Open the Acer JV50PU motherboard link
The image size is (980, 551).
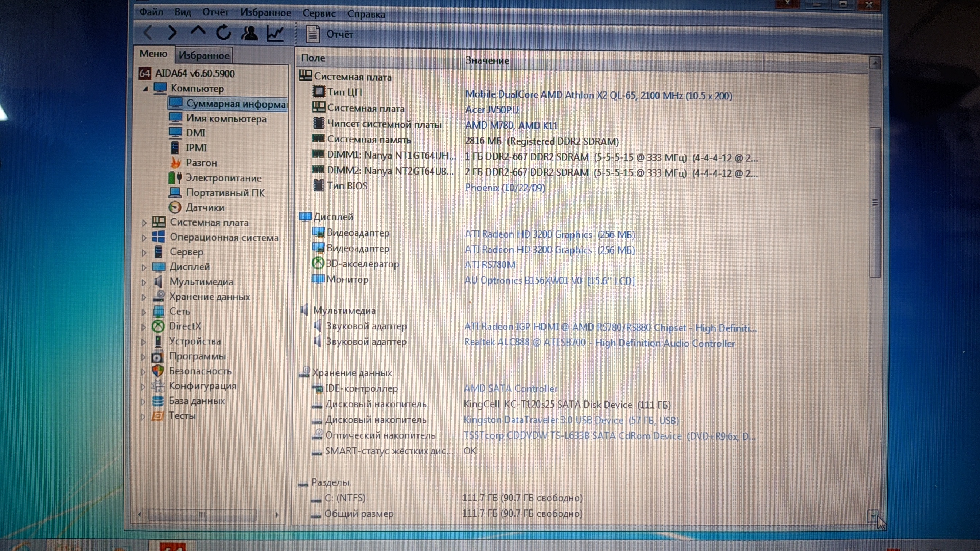point(491,110)
